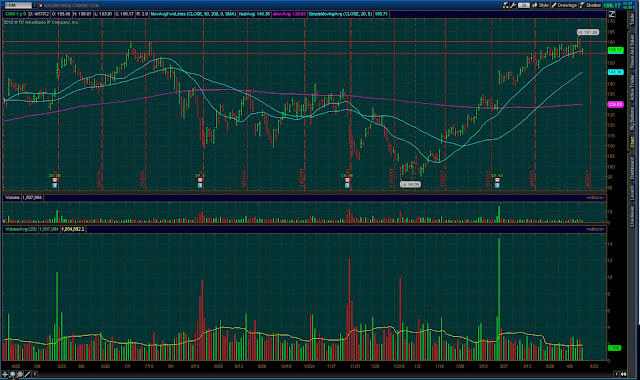Switch to the Active Trader side tab
640x380 pixels.
pos(632,88)
